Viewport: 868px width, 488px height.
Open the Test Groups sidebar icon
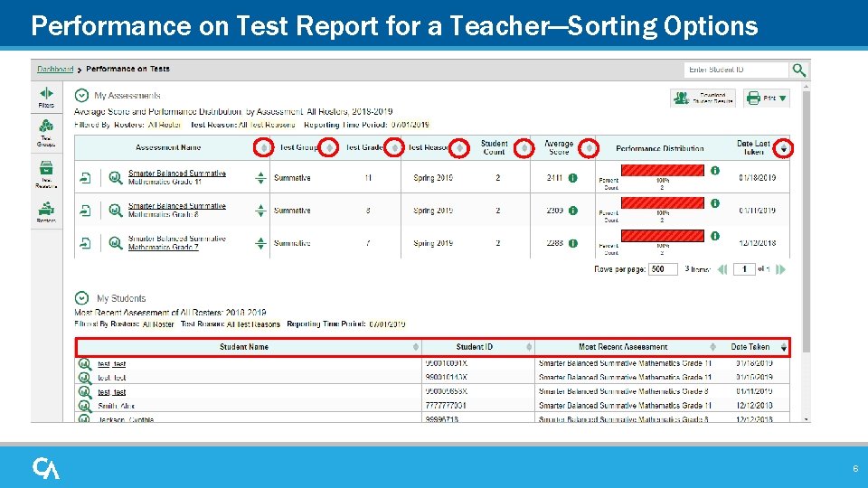(x=46, y=127)
